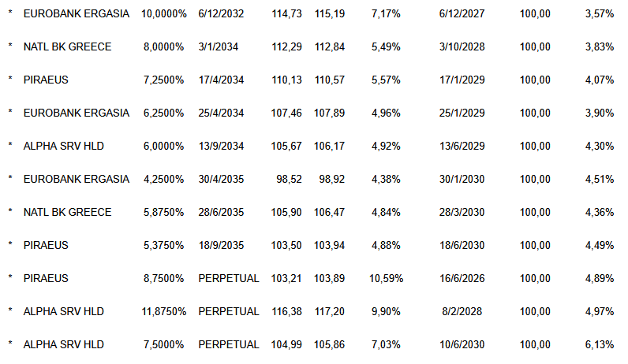Click the 100,00 call price beside 4,07%
The image size is (628, 364).
click(x=536, y=80)
